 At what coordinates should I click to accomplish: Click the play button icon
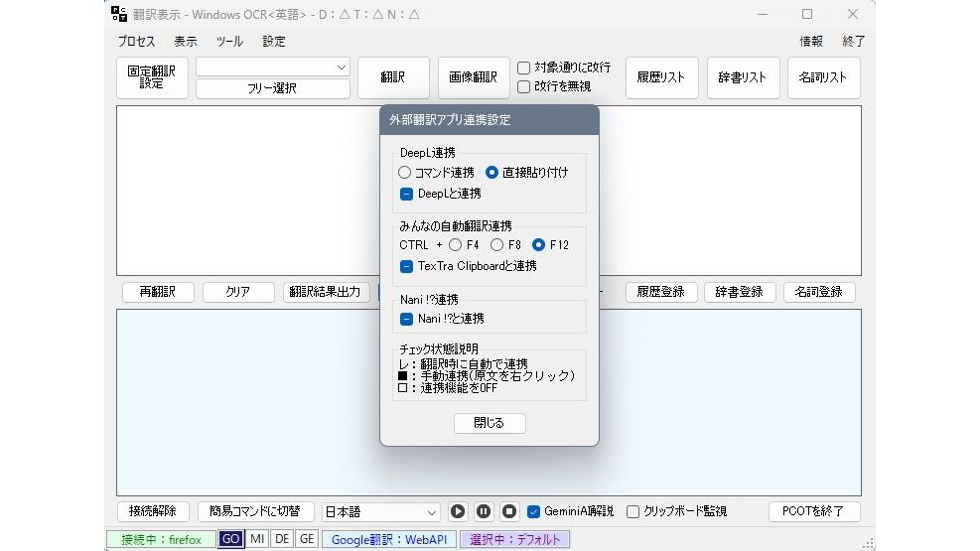(458, 511)
